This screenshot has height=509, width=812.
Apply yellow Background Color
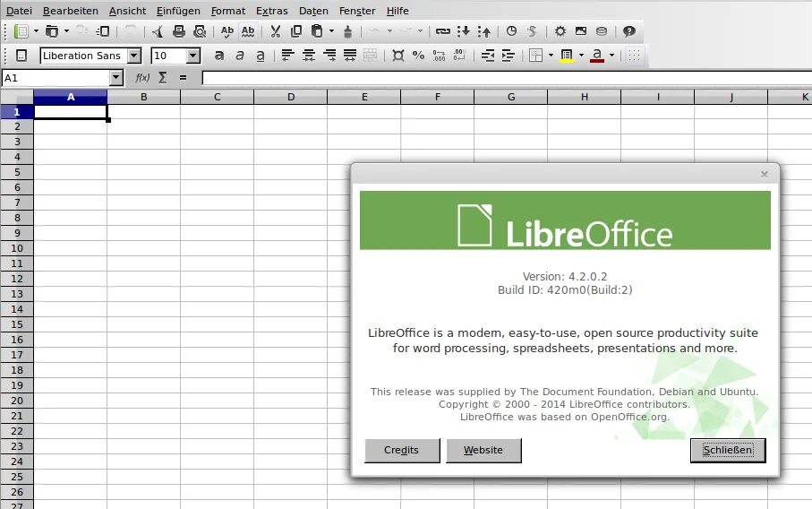click(x=567, y=56)
